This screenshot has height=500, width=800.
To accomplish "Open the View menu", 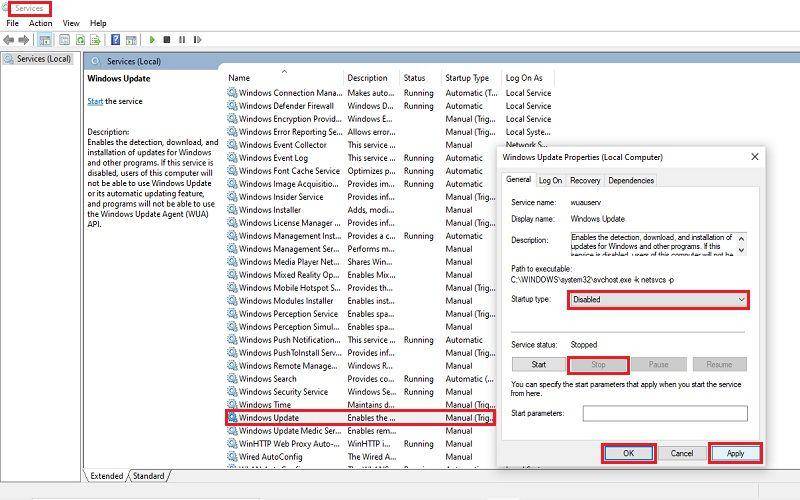I will coord(71,23).
